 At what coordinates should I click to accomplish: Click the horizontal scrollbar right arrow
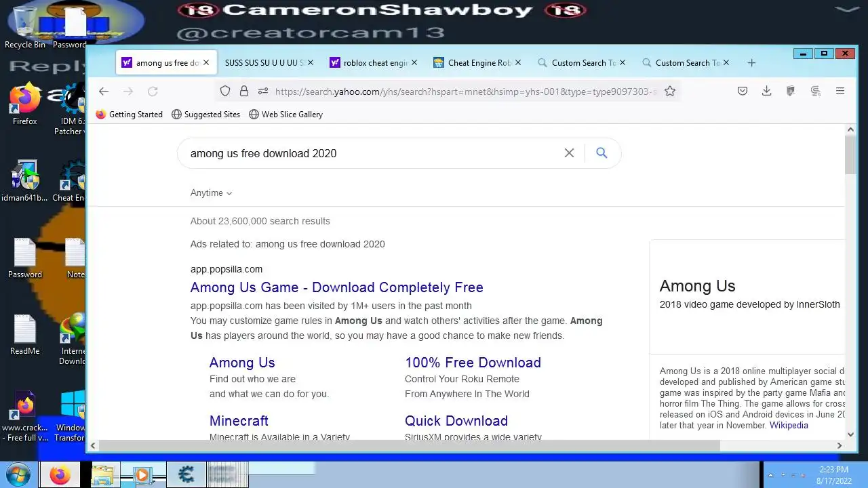(839, 445)
